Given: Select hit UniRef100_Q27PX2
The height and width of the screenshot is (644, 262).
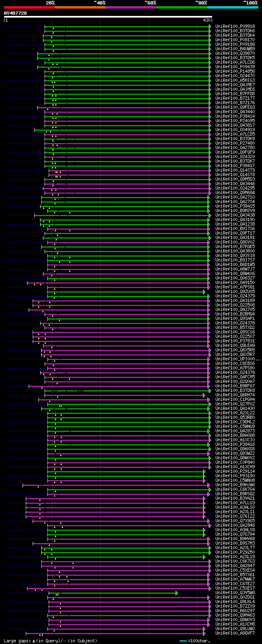Looking at the screenshot, I should [235, 404].
